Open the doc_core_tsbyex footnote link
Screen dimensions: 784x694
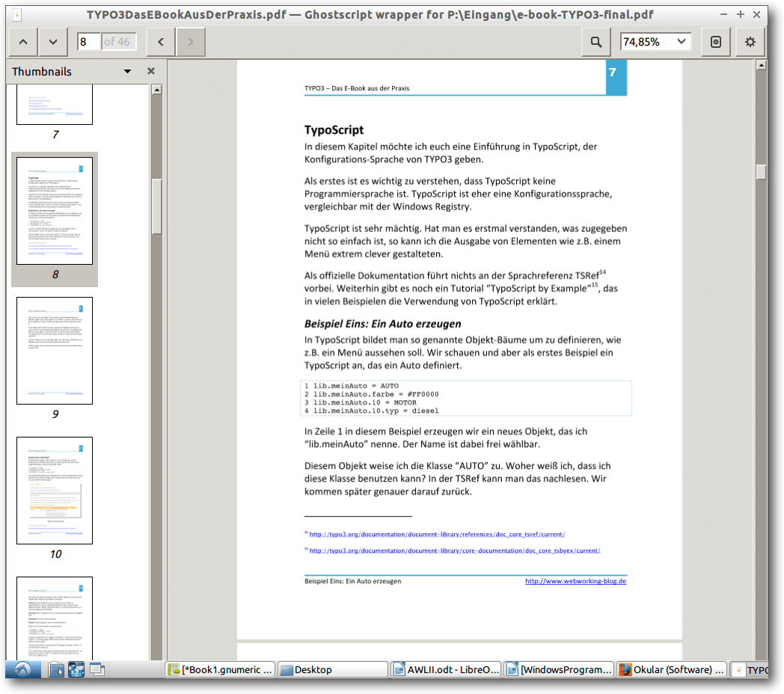pyautogui.click(x=455, y=550)
